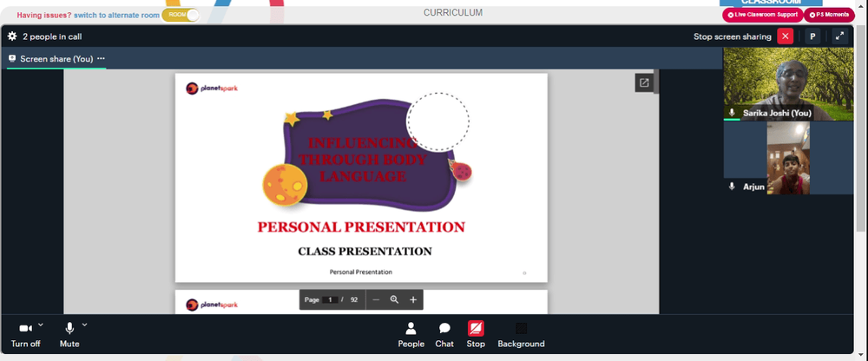The height and width of the screenshot is (361, 868).
Task: Zoom out the PDF with minus icon
Action: (x=376, y=299)
